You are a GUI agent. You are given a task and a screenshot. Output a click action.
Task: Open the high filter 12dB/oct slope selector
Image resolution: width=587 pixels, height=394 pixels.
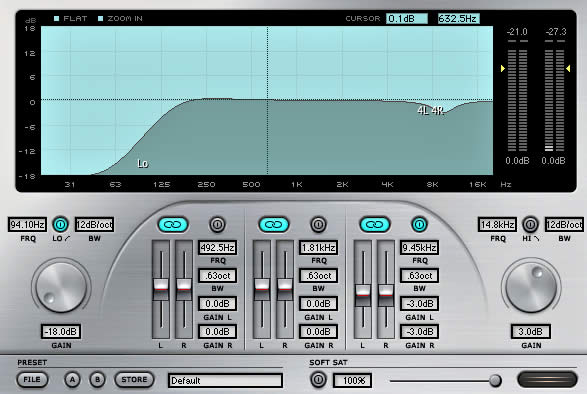click(564, 225)
